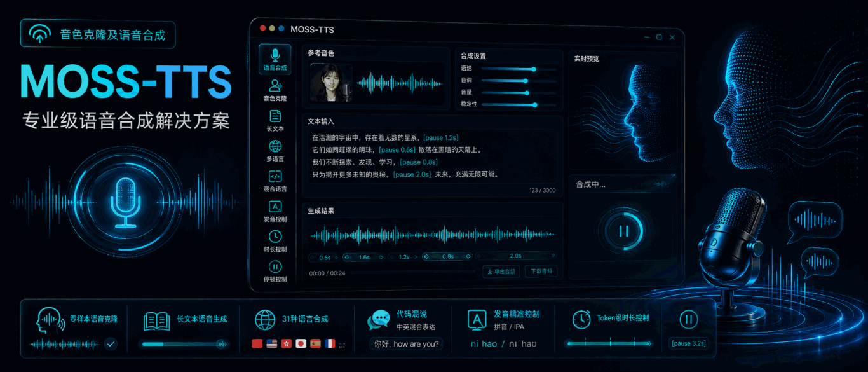Select the 0.8s segment marker
The image size is (868, 372).
point(447,257)
